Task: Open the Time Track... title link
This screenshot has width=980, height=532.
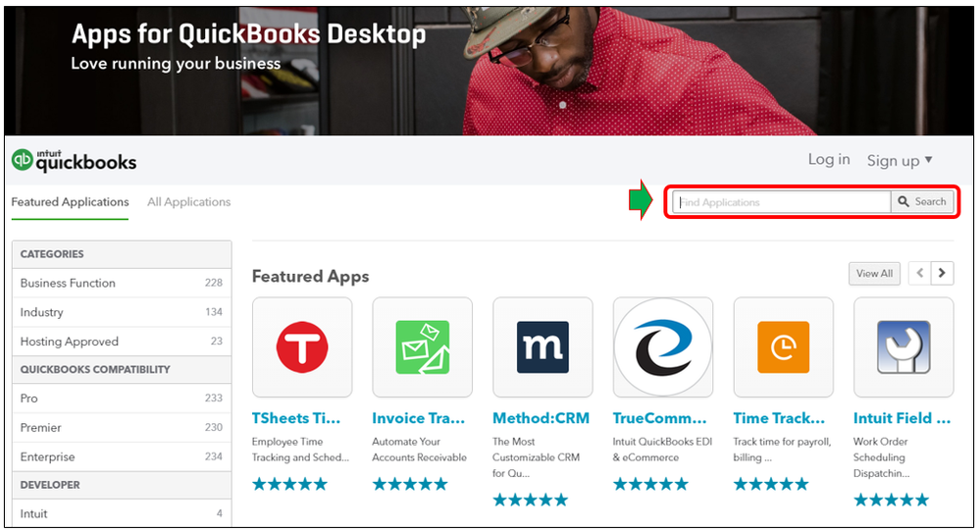Action: pos(779,418)
